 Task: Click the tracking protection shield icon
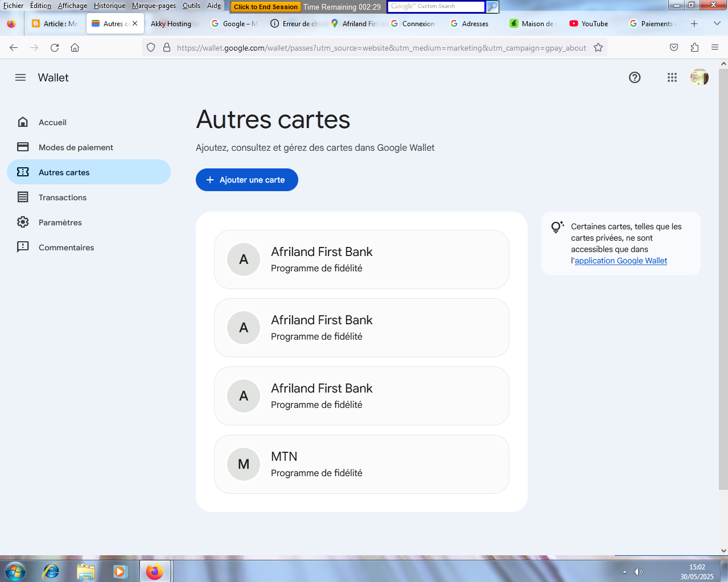pos(151,48)
